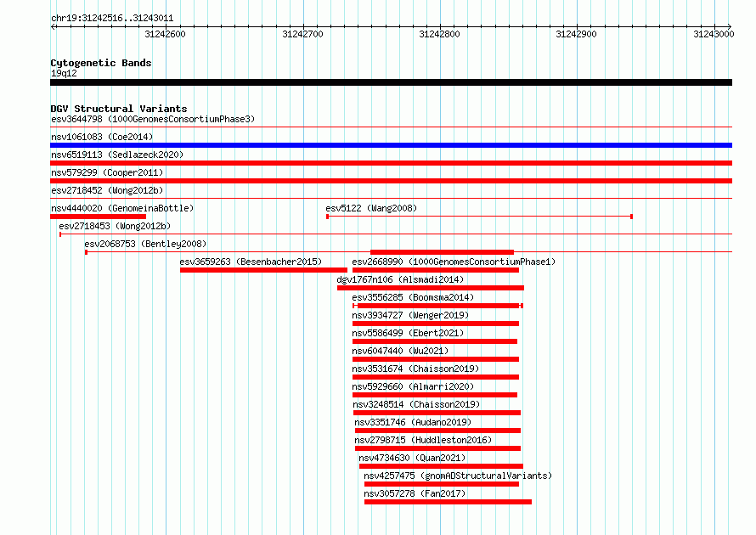Click the nsv6047440 (Wu2021) label
The height and width of the screenshot is (535, 756).
click(400, 351)
